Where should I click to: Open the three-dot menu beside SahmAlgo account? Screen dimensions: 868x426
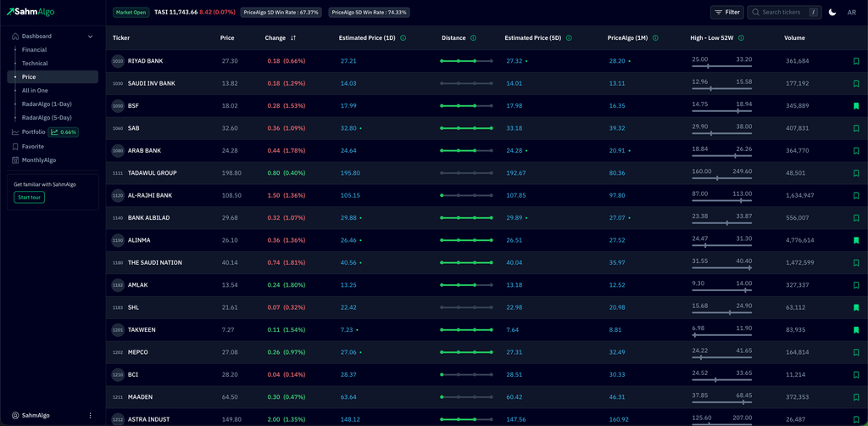90,416
